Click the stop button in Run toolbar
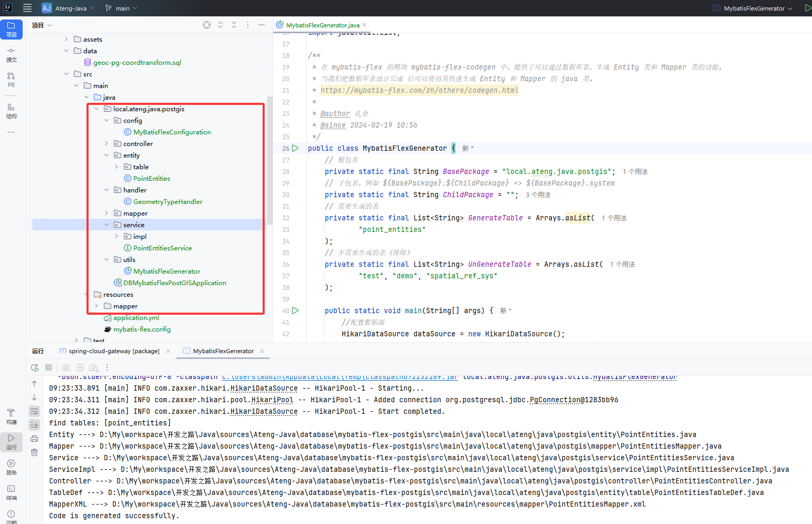 click(49, 367)
